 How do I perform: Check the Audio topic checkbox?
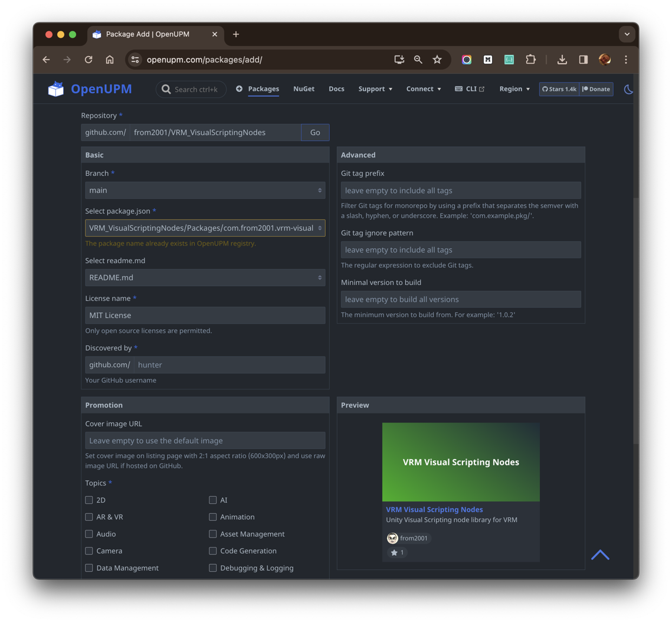[88, 534]
